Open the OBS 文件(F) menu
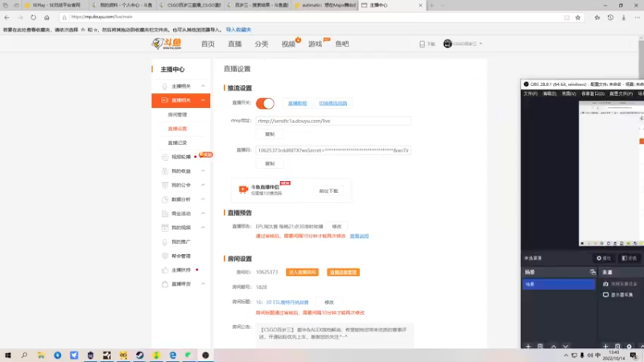 tap(530, 93)
